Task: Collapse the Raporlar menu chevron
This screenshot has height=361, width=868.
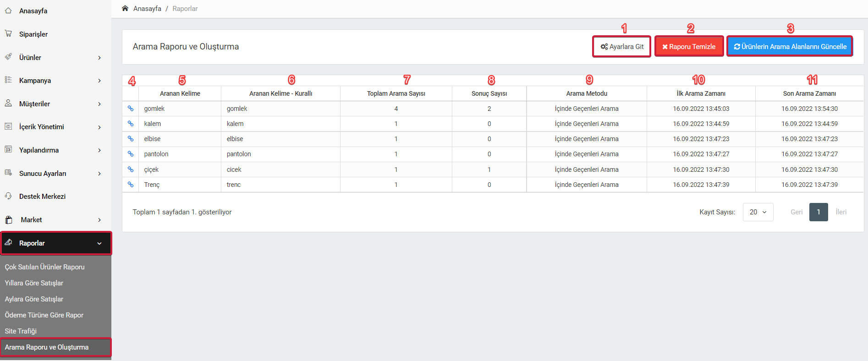Action: point(99,243)
